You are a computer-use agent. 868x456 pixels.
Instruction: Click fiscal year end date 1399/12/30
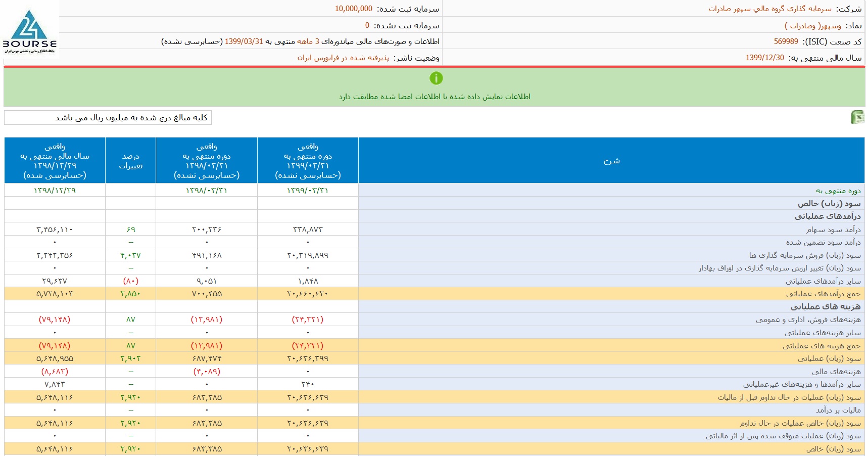click(764, 58)
